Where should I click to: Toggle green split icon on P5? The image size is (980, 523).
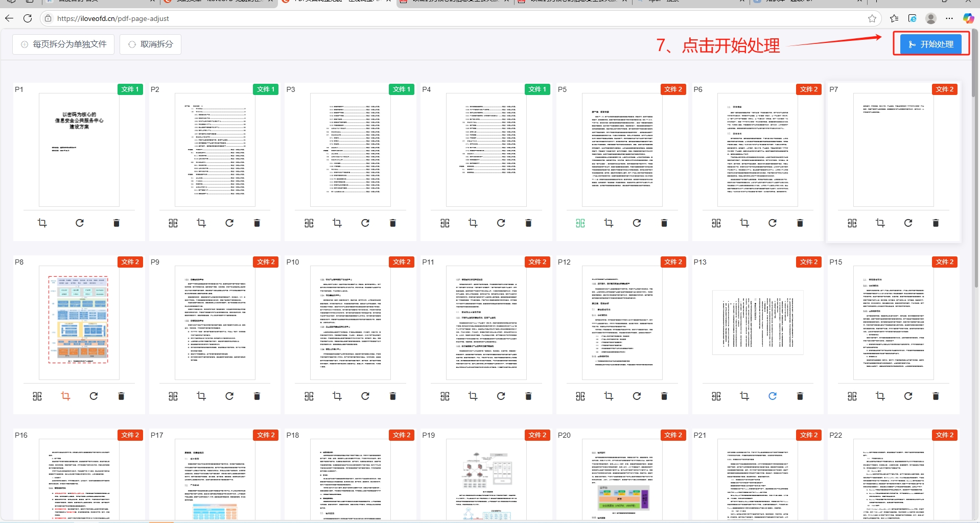pyautogui.click(x=580, y=223)
